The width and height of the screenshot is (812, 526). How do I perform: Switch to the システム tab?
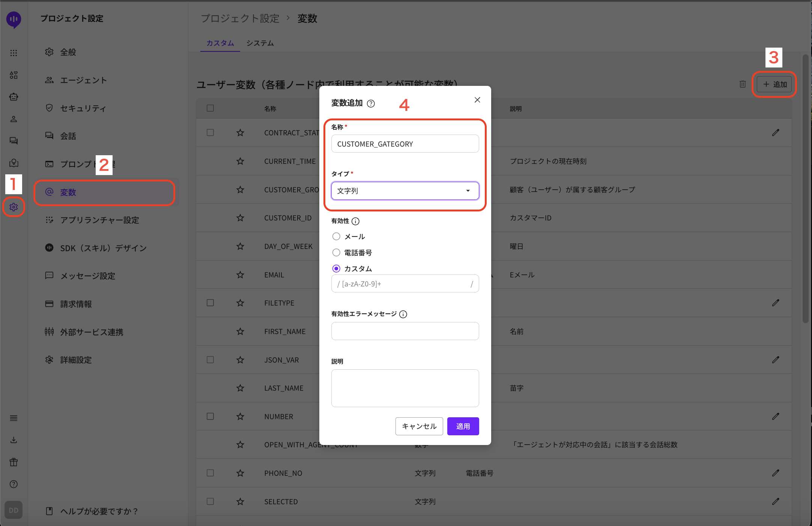pos(260,43)
